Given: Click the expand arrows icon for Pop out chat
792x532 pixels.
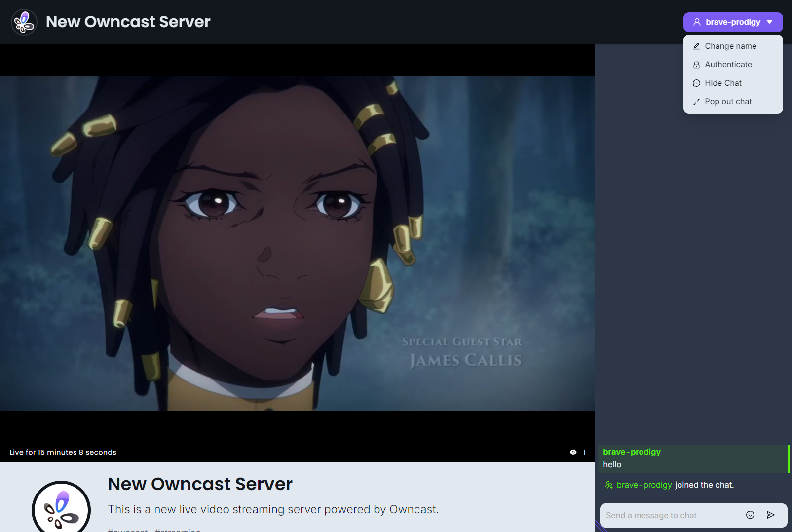Looking at the screenshot, I should (x=697, y=102).
